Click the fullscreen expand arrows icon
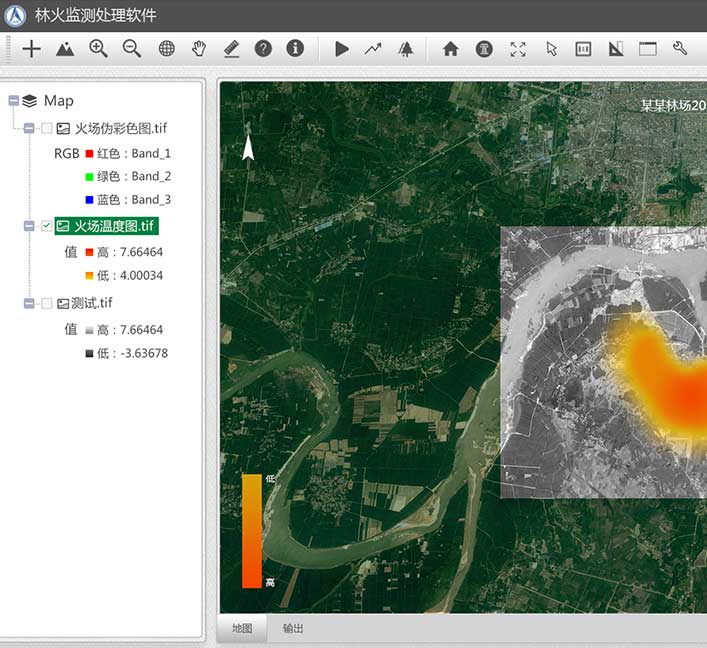The width and height of the screenshot is (707, 648). click(518, 49)
